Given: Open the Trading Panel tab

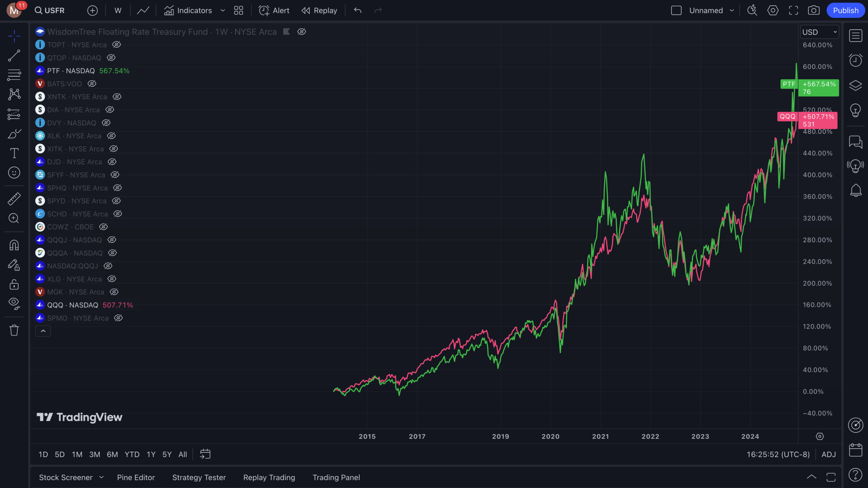Looking at the screenshot, I should tap(336, 477).
